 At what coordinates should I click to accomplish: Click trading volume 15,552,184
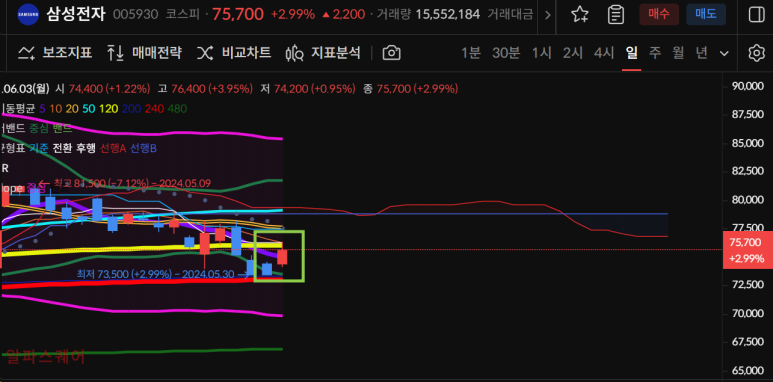(x=448, y=14)
